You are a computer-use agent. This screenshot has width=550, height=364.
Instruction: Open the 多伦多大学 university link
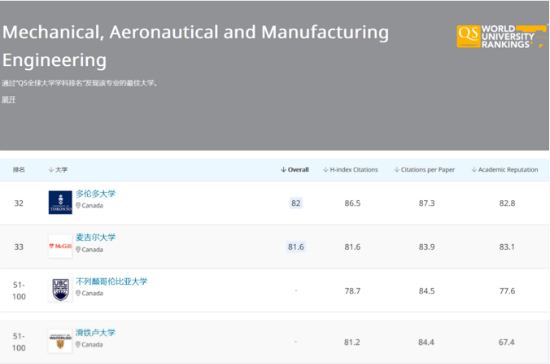(x=95, y=194)
